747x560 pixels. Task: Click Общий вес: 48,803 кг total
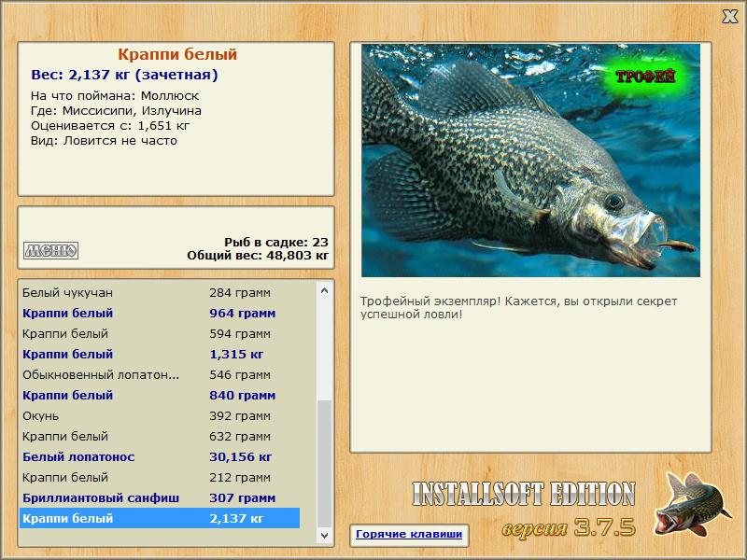coord(258,255)
